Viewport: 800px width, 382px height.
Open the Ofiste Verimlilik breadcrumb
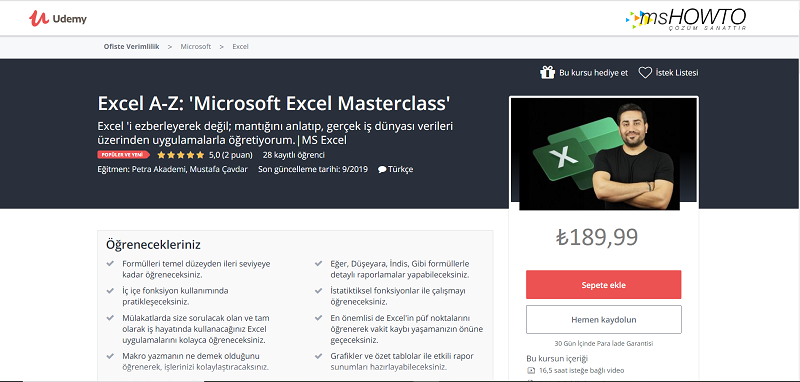pos(132,46)
